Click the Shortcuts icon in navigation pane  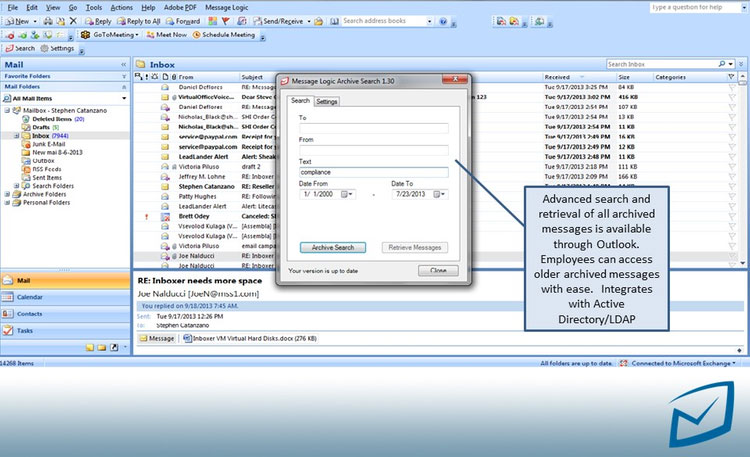pyautogui.click(x=114, y=347)
